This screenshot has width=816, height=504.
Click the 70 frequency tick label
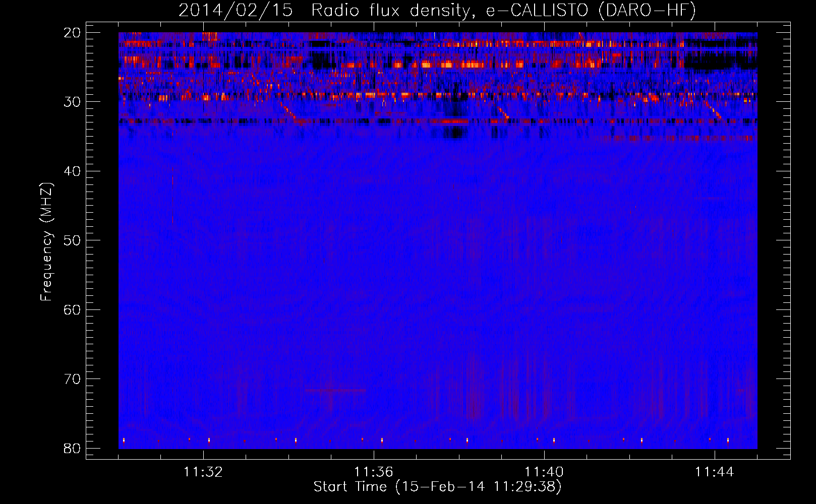[x=72, y=379]
